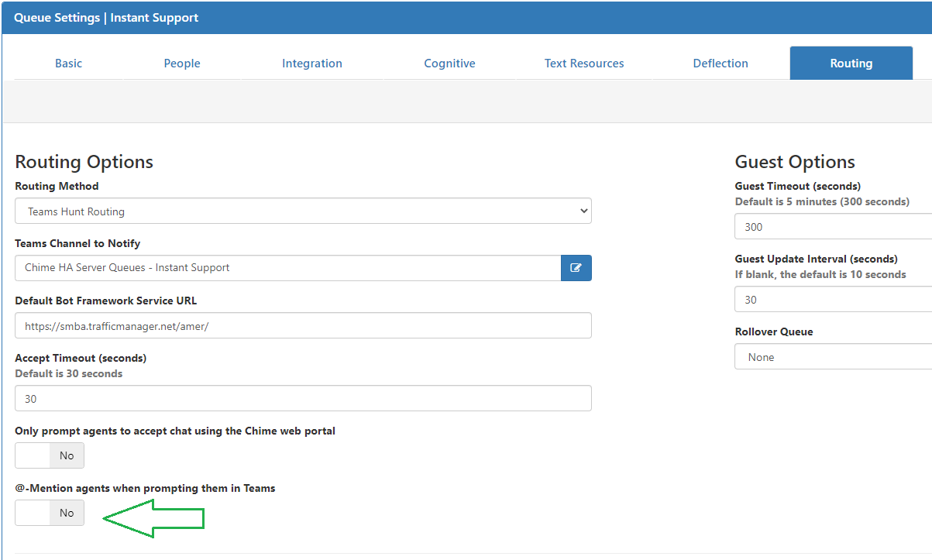Click the Guest Options heading

click(x=795, y=162)
